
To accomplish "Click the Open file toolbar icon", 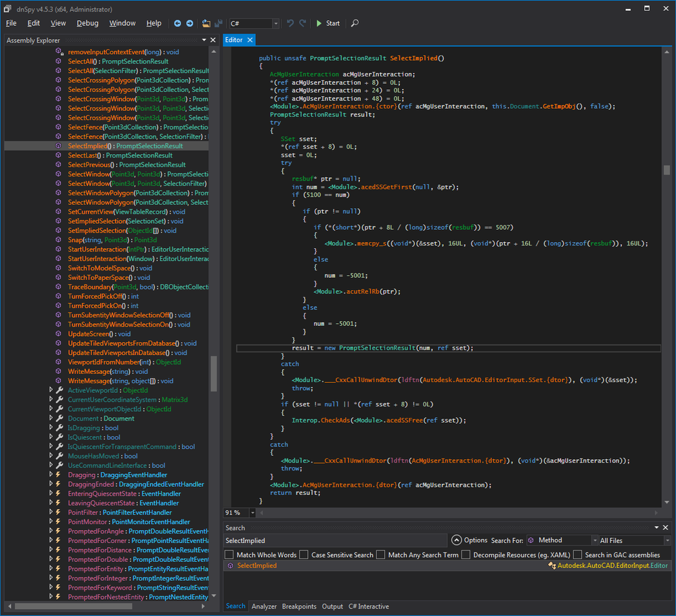I will pos(206,23).
